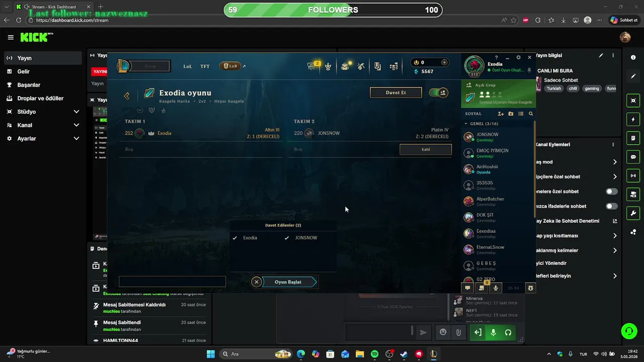
Task: Click the green microphone icon in voice bar
Action: pos(493,332)
